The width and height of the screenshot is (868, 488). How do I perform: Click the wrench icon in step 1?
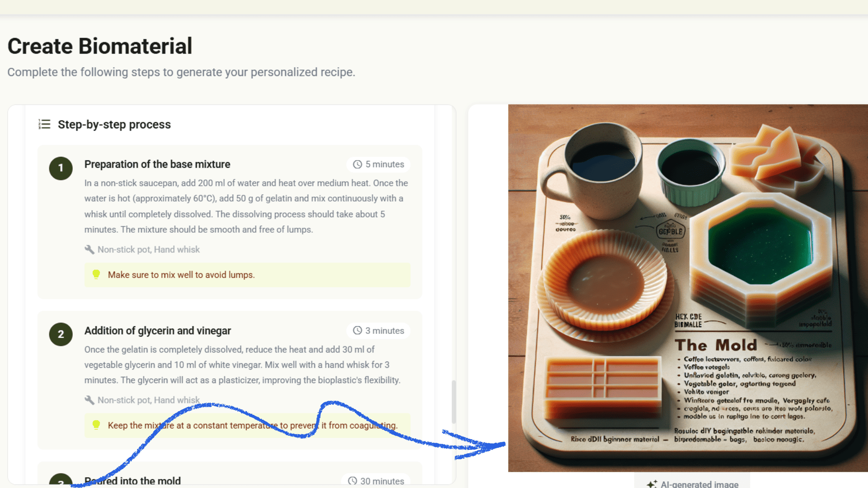(90, 249)
